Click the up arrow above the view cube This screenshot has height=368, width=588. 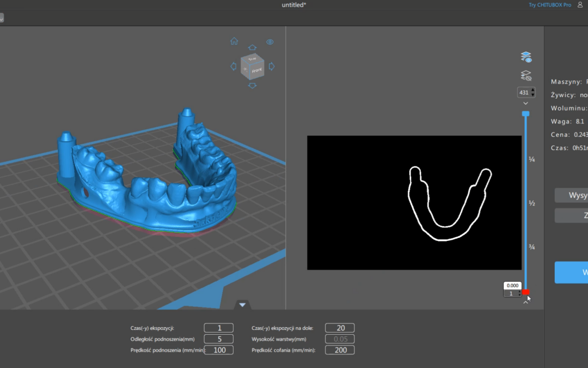pyautogui.click(x=252, y=48)
